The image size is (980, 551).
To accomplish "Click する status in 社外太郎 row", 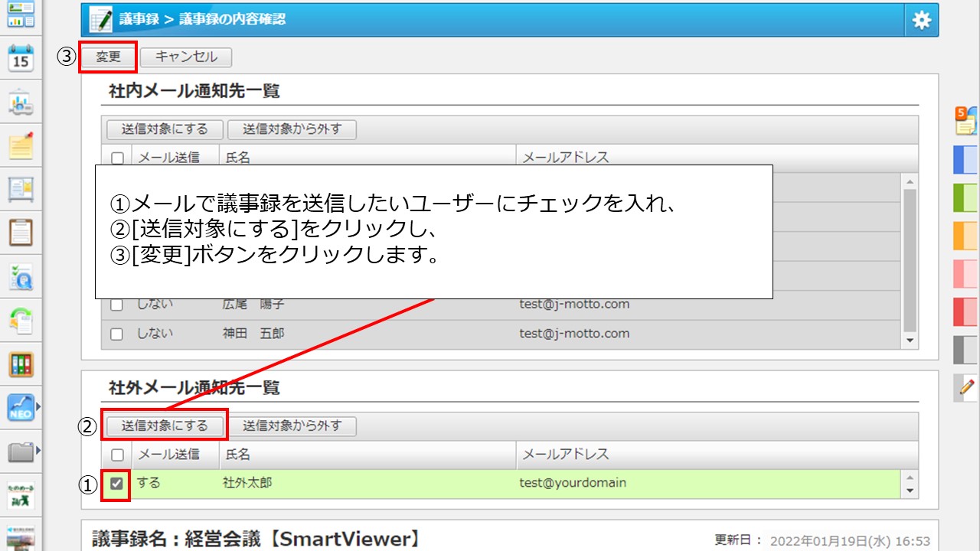I will click(149, 484).
